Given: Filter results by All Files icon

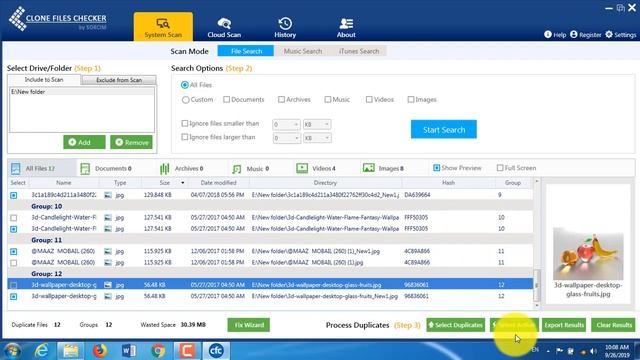Looking at the screenshot, I should (x=16, y=168).
